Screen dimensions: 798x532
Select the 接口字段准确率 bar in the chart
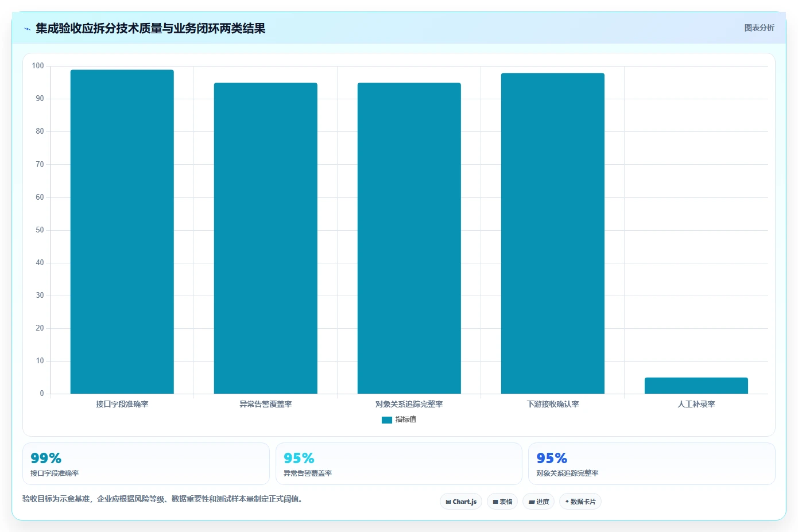tap(122, 232)
